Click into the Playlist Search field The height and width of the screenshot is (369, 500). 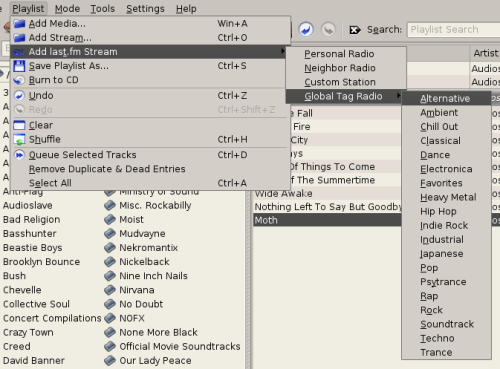(x=453, y=30)
